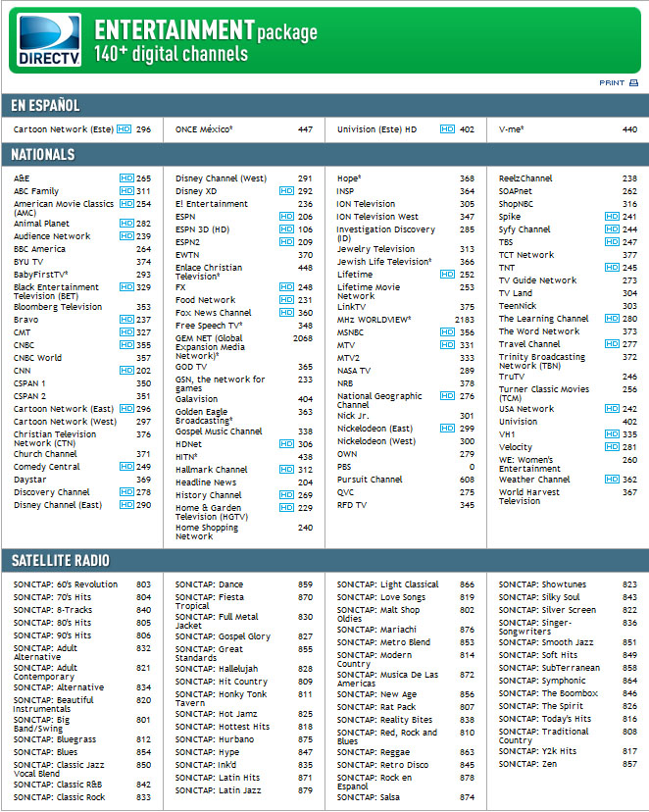Click the E! Entertainment channel name
Viewport: 649px width, 812px height.
coord(212,204)
